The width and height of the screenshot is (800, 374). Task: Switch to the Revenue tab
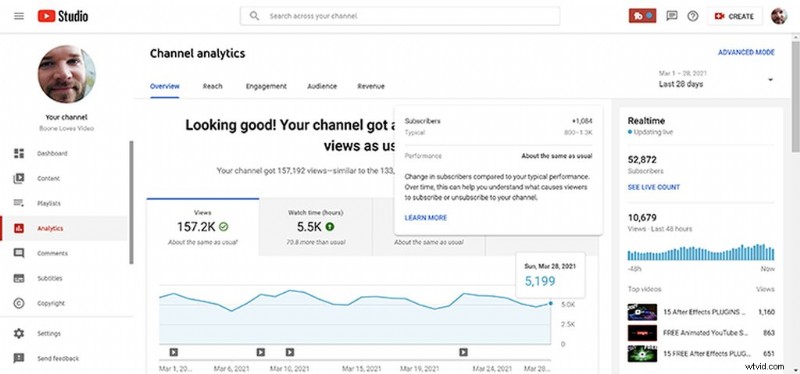(x=371, y=86)
